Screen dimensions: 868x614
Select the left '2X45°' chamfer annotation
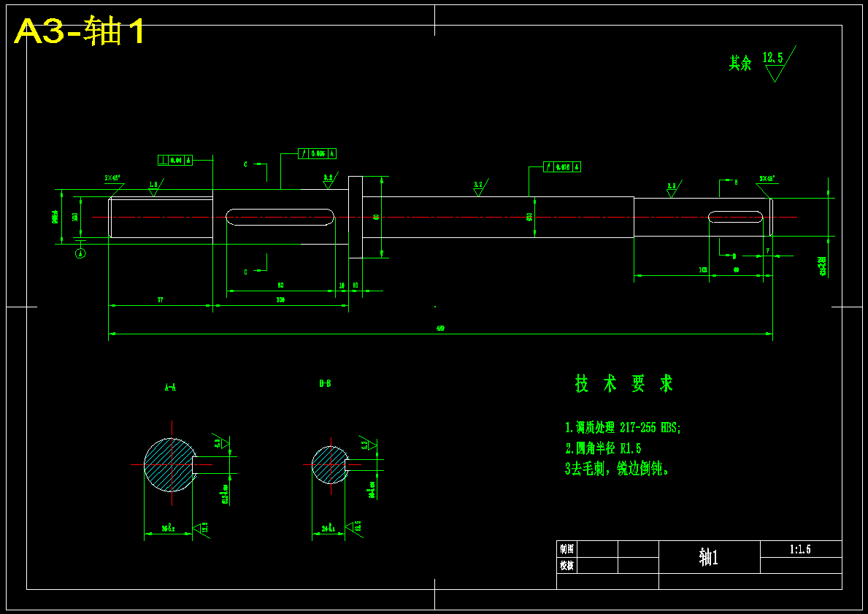[112, 177]
